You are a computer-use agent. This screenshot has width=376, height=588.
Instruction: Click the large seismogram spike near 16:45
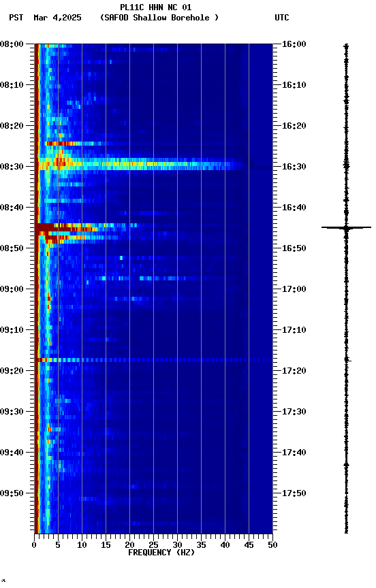pos(346,227)
